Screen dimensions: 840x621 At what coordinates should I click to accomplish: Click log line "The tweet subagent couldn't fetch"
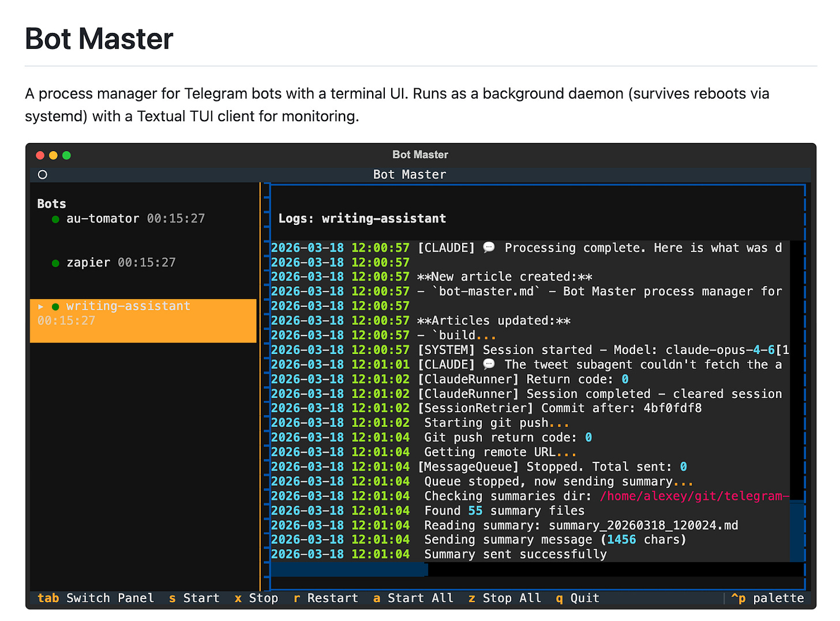point(527,364)
